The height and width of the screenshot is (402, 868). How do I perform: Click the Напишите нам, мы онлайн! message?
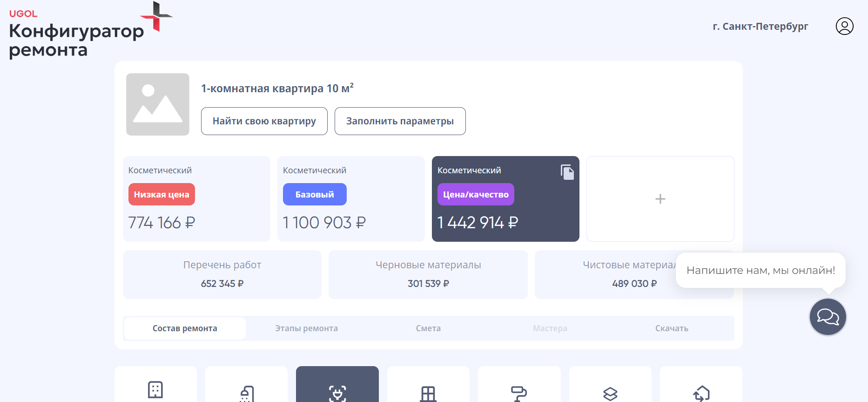[x=760, y=270]
